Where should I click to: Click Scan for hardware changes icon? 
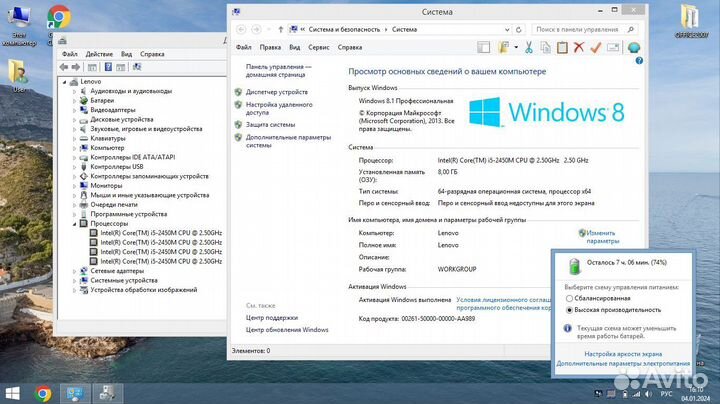(x=137, y=67)
